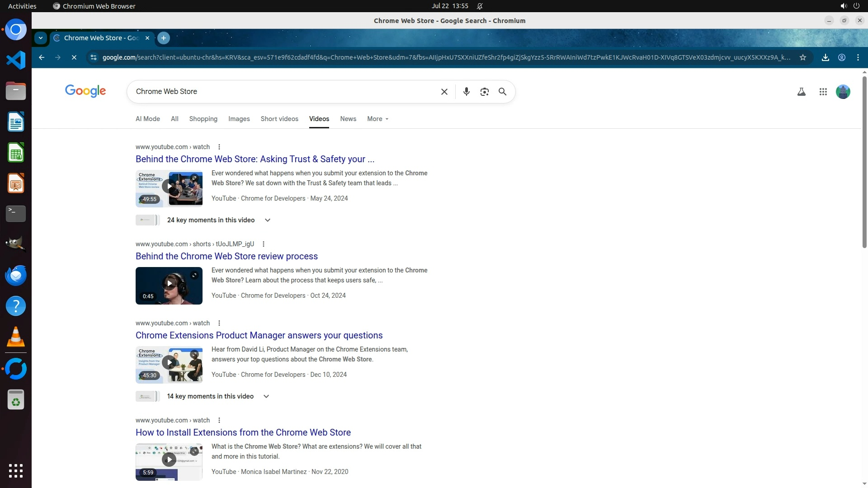Bookmark this page with the star
The image size is (868, 488).
click(x=802, y=57)
